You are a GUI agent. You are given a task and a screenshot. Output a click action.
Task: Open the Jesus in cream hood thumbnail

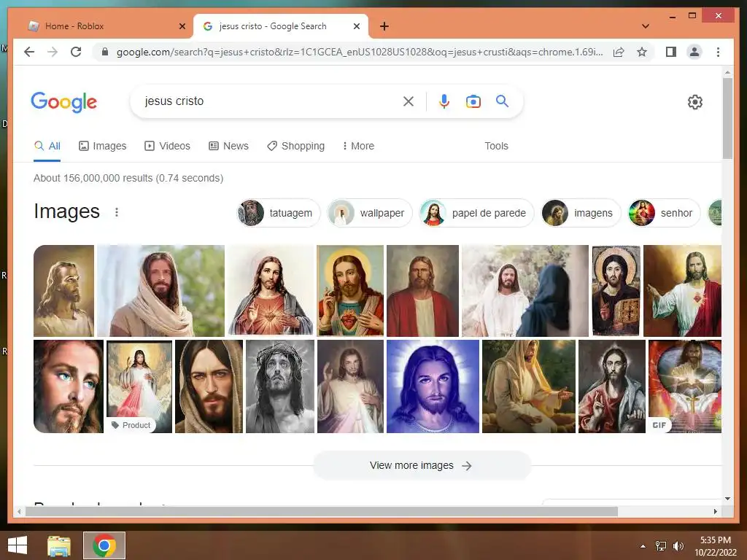[160, 291]
